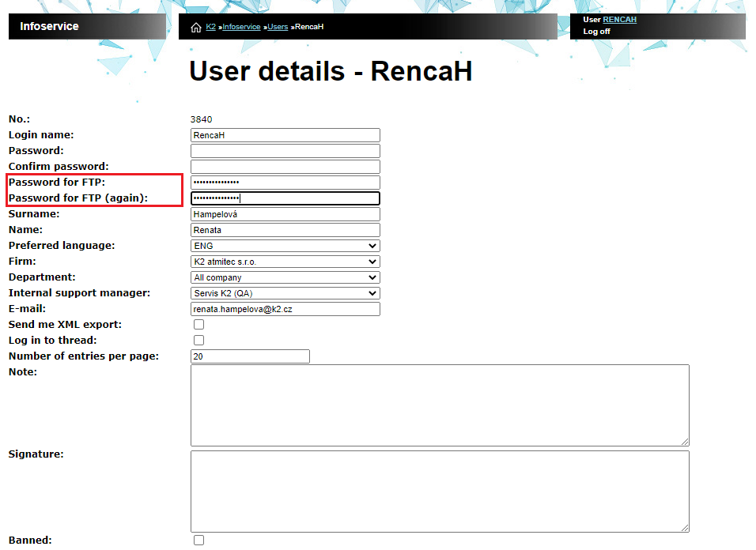
Task: Click the Preferred language label
Action: click(62, 246)
